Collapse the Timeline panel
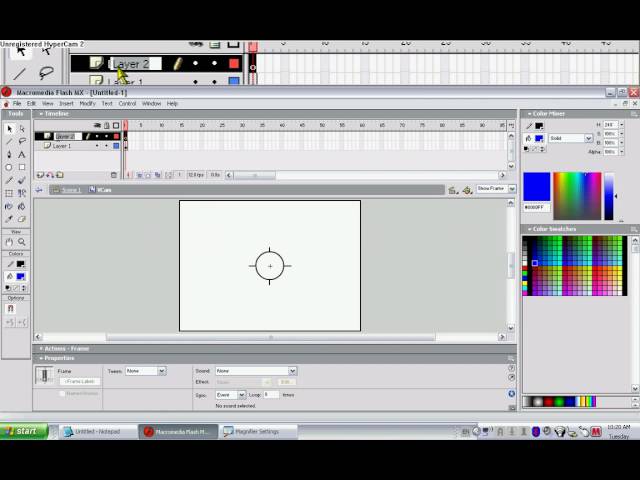This screenshot has height=480, width=640. point(41,114)
